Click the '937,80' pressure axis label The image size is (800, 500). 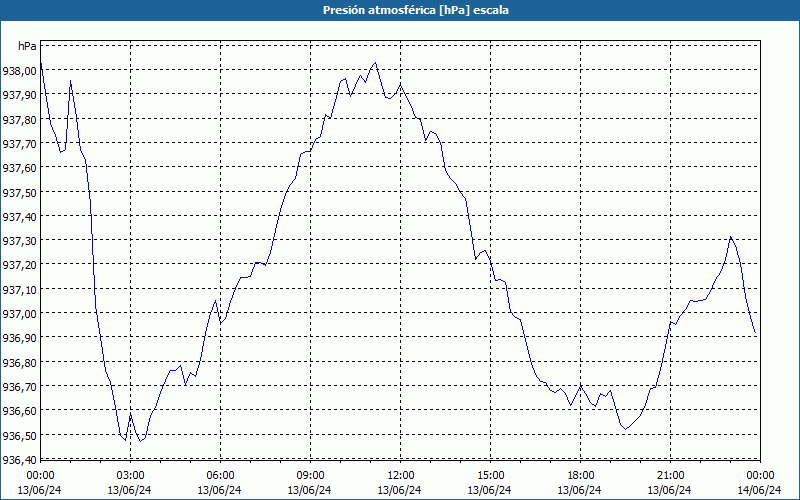19,119
